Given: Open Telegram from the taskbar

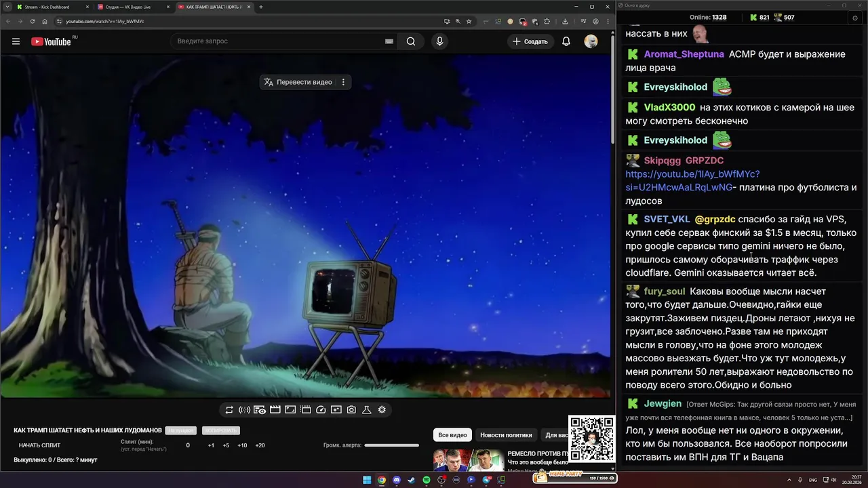Looking at the screenshot, I should (486, 480).
